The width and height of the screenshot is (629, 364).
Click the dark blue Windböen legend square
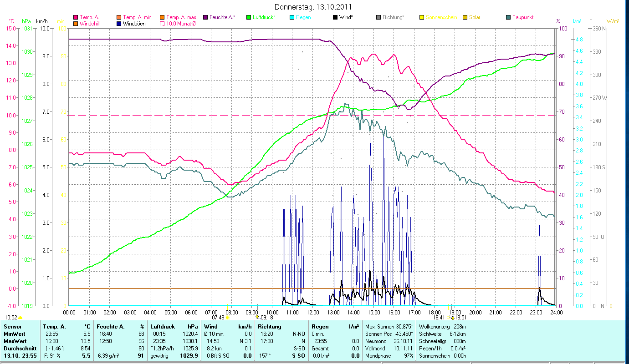118,24
